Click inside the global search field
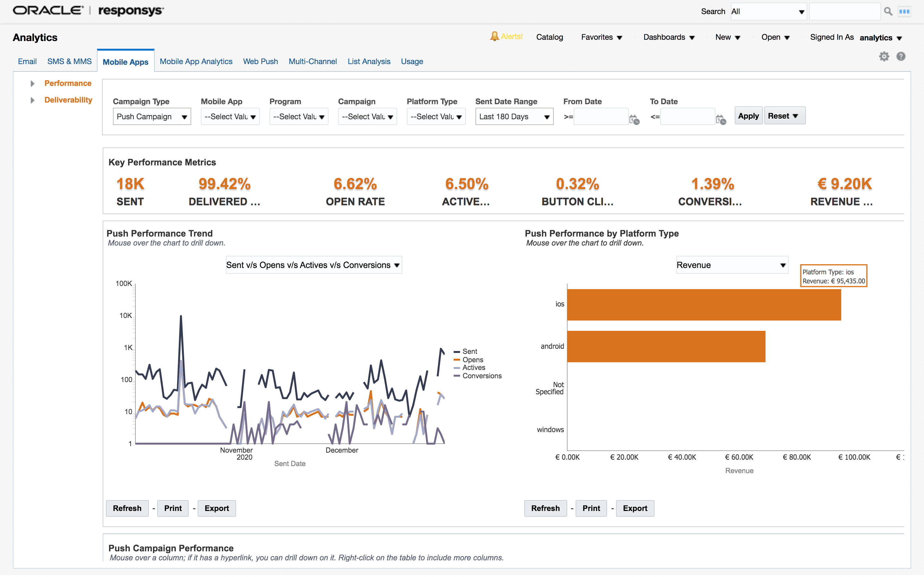The height and width of the screenshot is (577, 924). pos(844,11)
